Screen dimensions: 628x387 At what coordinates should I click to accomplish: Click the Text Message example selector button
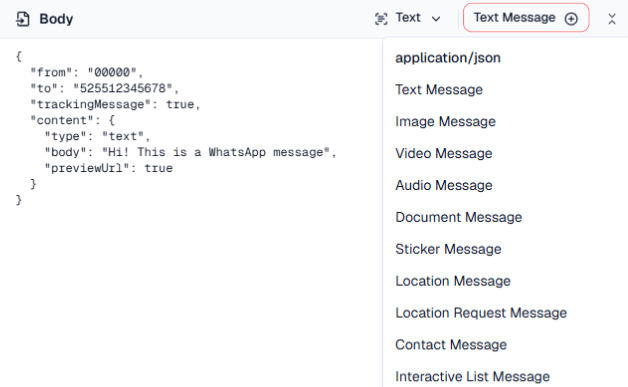526,18
